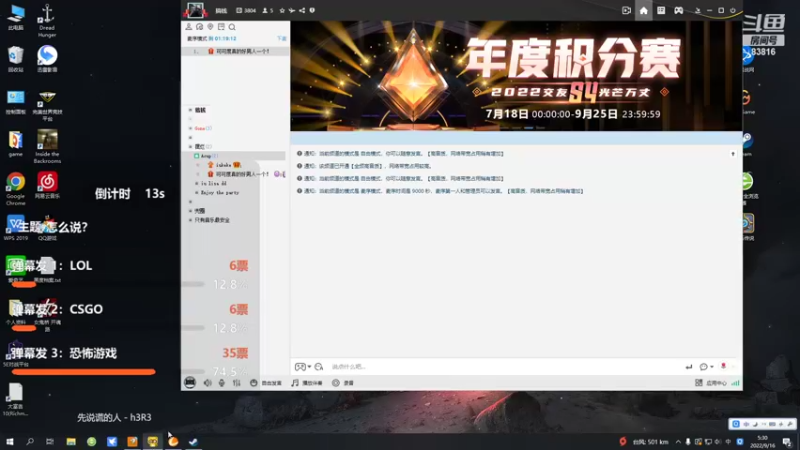Share the channel using the share icon
The image size is (800, 450).
302,10
